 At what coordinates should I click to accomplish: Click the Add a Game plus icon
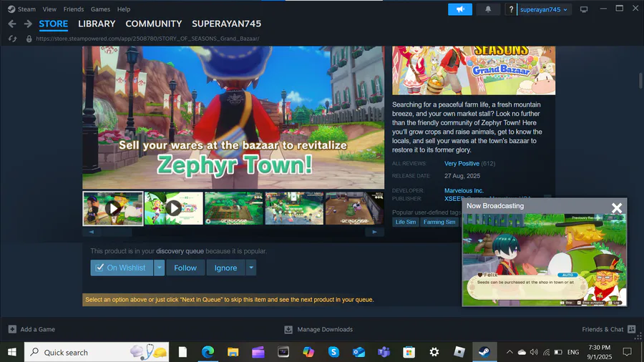(x=12, y=329)
